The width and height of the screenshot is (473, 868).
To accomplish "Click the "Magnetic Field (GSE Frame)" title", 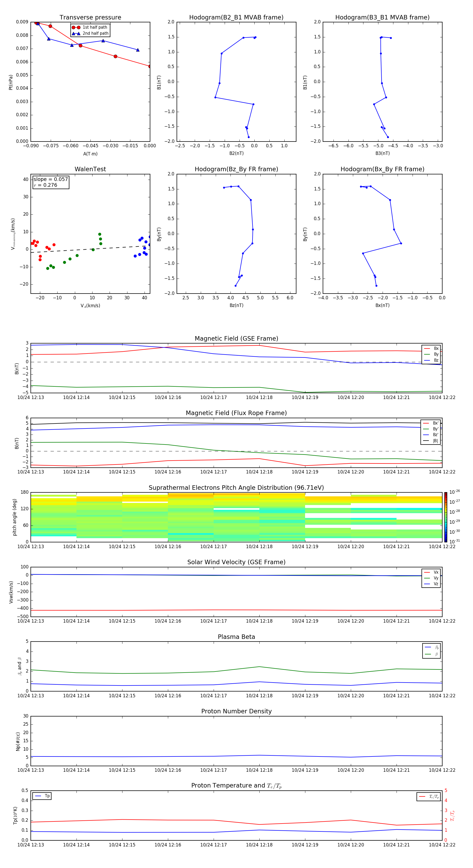I will point(236,339).
